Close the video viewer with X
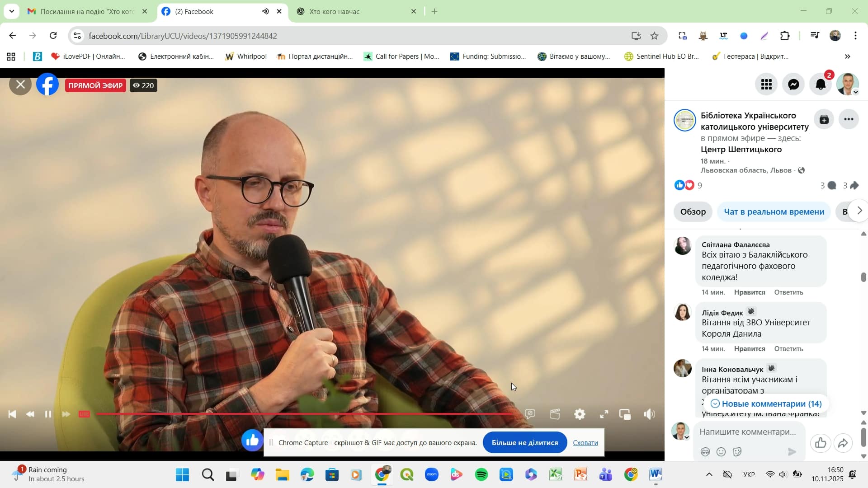This screenshot has width=868, height=488. click(x=20, y=84)
